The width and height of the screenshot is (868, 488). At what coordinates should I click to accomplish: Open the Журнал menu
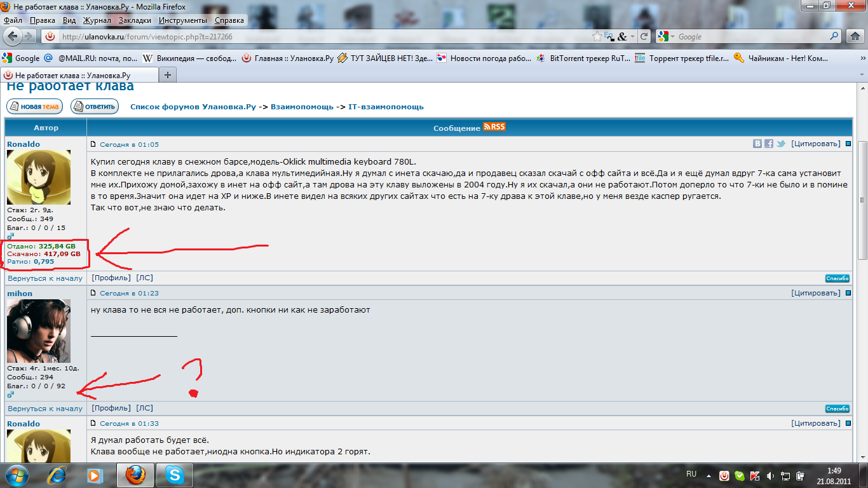(x=97, y=20)
